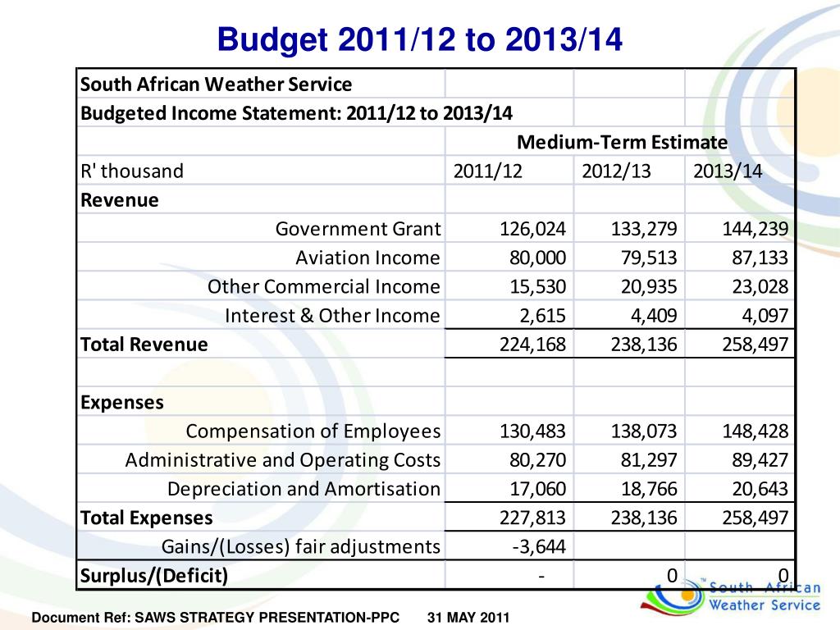
Task: Select Aviation Income value 87,133
Action: (760, 258)
